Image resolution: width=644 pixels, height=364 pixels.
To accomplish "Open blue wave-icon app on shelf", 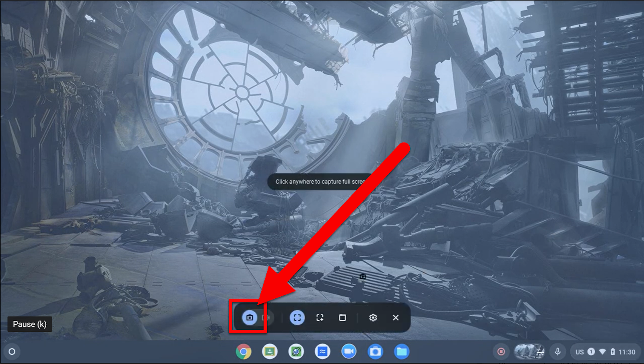I will tap(322, 352).
